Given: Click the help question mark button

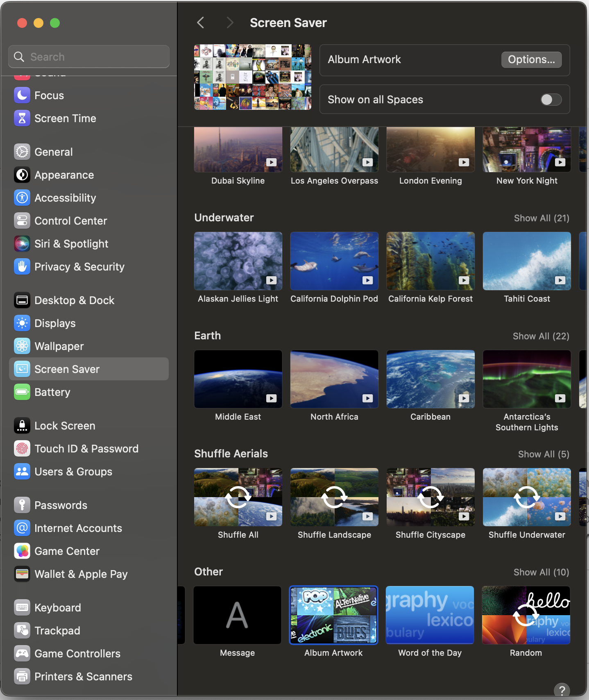Looking at the screenshot, I should pos(562,691).
